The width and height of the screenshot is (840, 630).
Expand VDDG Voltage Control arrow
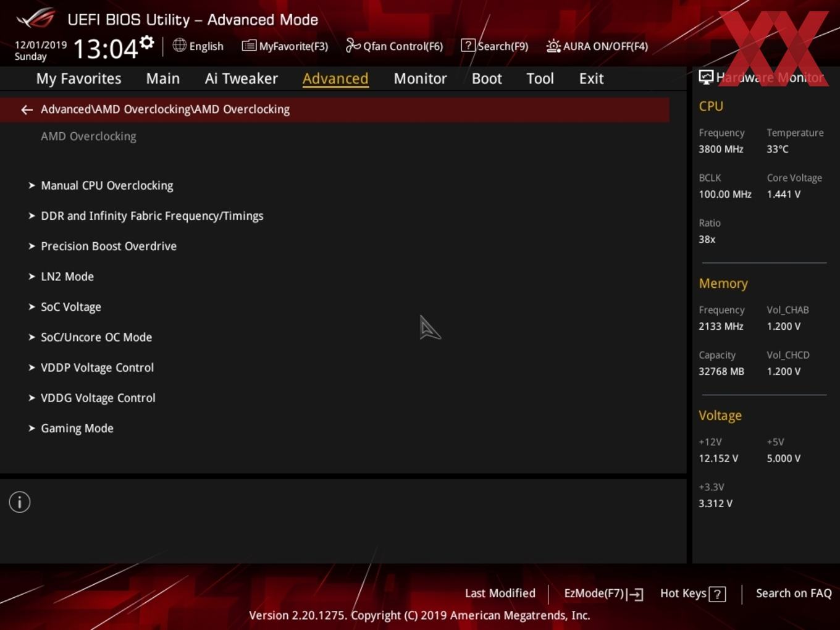tap(31, 398)
